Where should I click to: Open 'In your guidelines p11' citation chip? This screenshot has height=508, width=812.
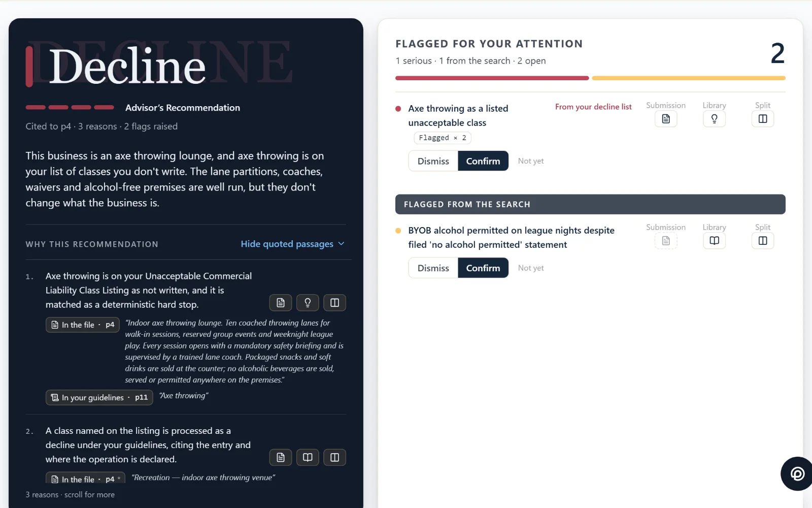coord(99,398)
